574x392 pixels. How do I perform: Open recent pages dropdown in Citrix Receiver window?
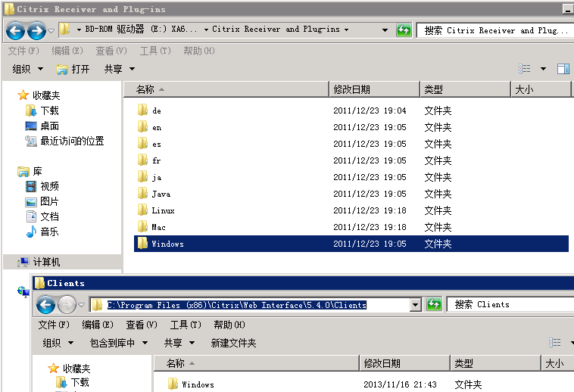click(x=51, y=31)
